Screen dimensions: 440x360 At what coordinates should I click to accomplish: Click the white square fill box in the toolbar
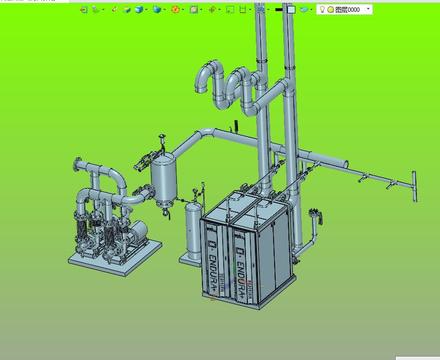(291, 10)
